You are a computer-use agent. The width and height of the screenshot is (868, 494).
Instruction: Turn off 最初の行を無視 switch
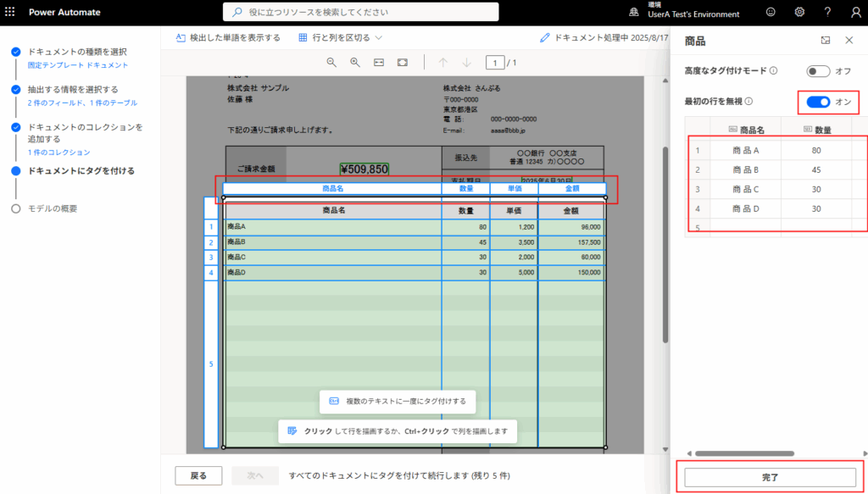(x=818, y=102)
